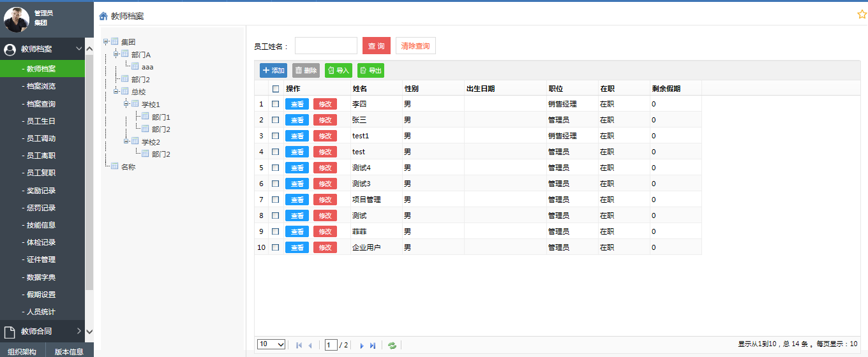
Task: View the record for test1
Action: click(x=297, y=136)
